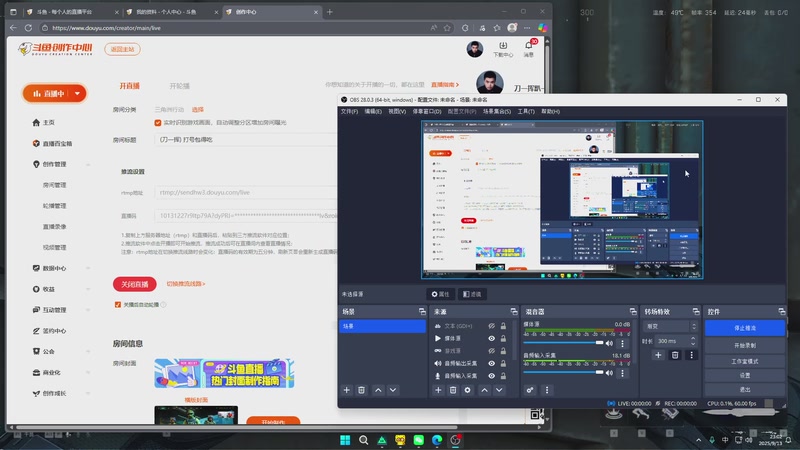Viewport: 800px width, 450px height.
Task: Show the hidden 文本 (GDI+) source
Action: 491,326
